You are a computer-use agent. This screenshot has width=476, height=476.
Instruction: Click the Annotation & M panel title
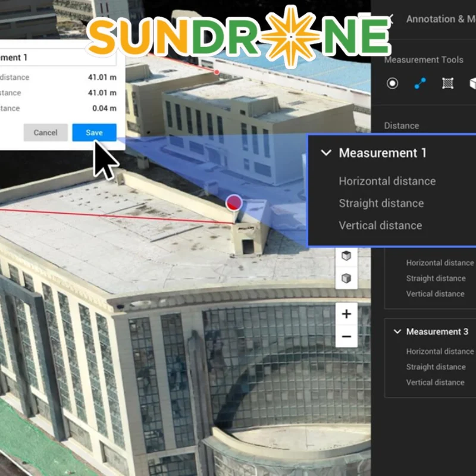click(x=441, y=19)
